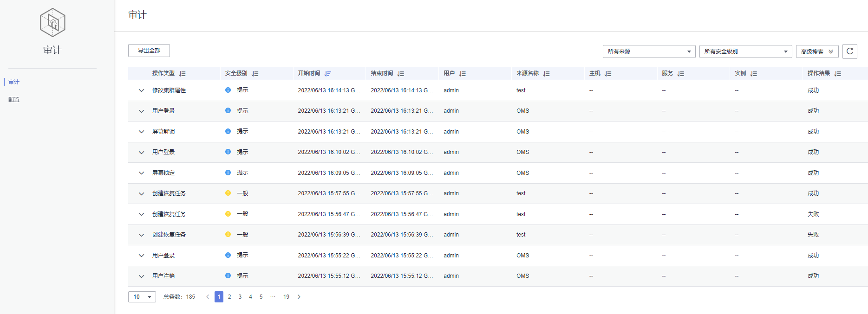Sort by 来源名称 column icon
868x314 pixels.
coord(546,74)
